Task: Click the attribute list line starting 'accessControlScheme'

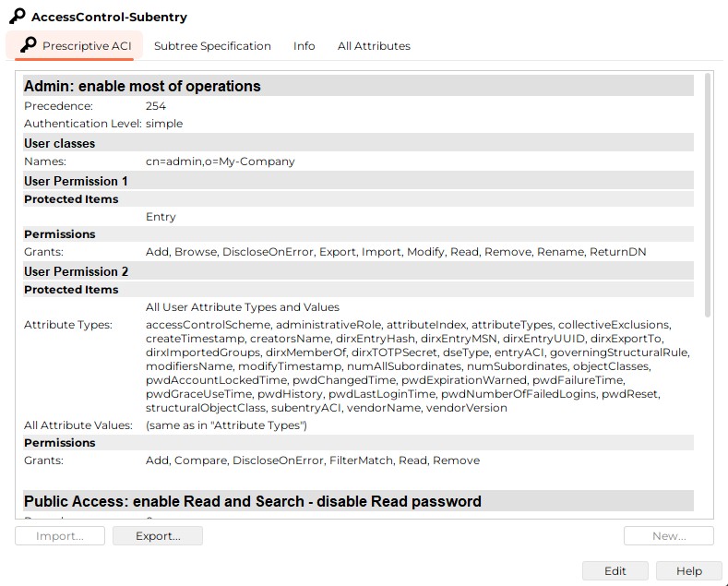Action: 408,325
